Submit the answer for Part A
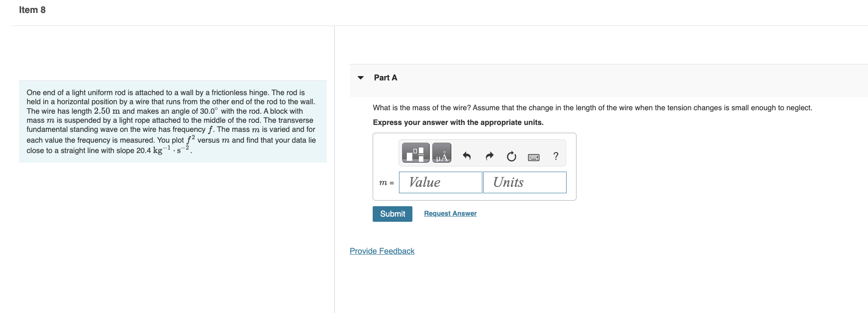868x313 pixels. 393,214
